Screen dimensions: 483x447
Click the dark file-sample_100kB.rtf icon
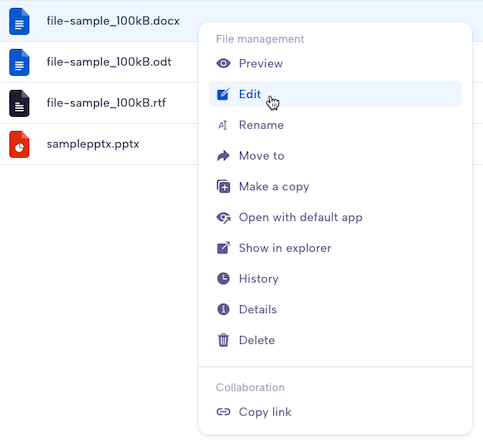[19, 103]
